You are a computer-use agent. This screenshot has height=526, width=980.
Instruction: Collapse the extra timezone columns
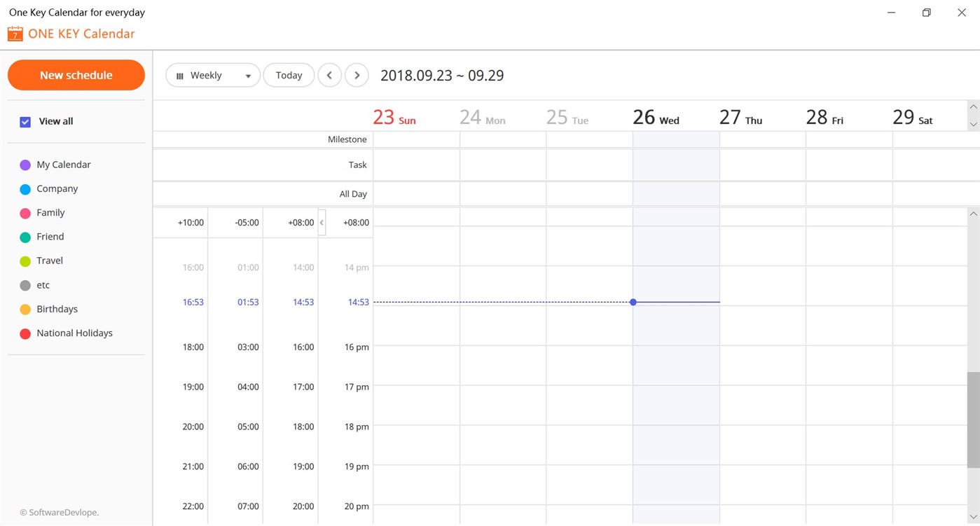pyautogui.click(x=322, y=222)
